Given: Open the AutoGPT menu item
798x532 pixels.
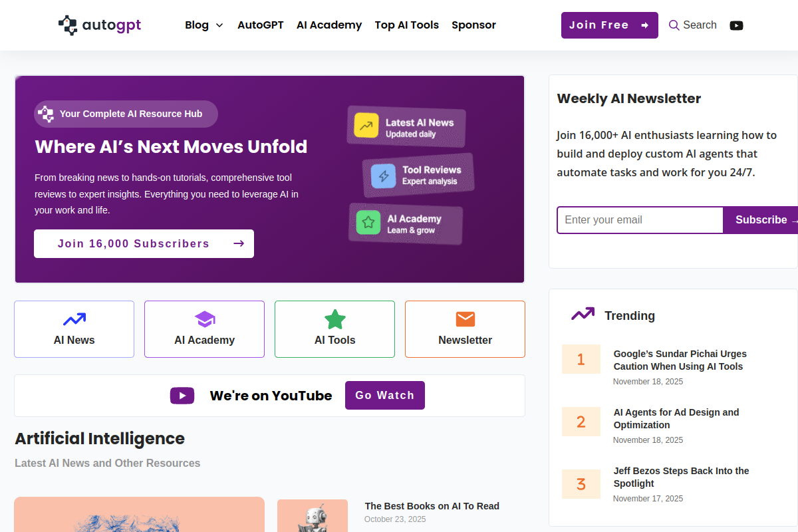Looking at the screenshot, I should (261, 25).
